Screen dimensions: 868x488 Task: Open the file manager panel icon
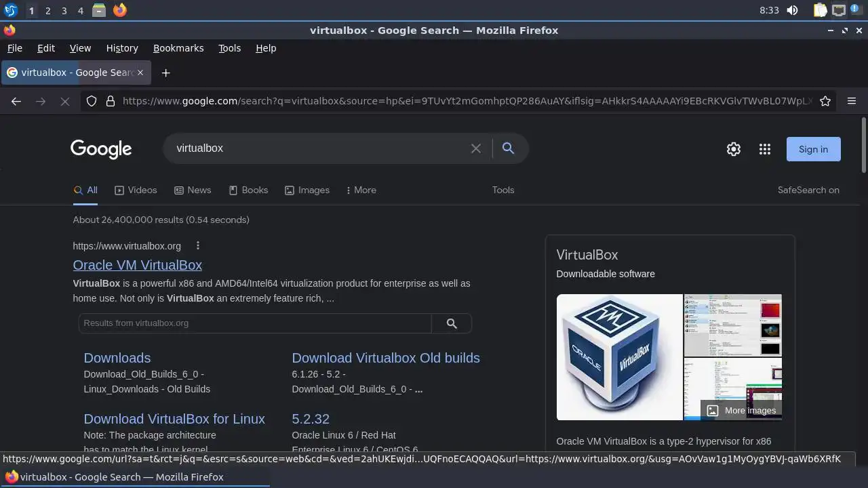click(x=99, y=10)
